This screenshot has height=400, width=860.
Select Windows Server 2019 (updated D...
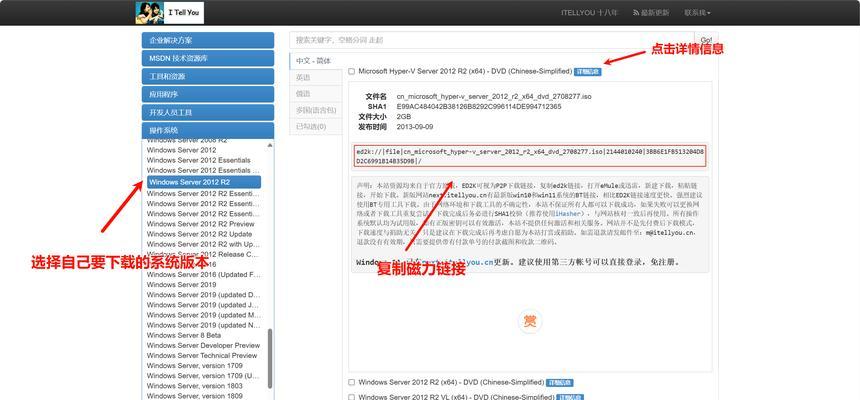point(203,295)
